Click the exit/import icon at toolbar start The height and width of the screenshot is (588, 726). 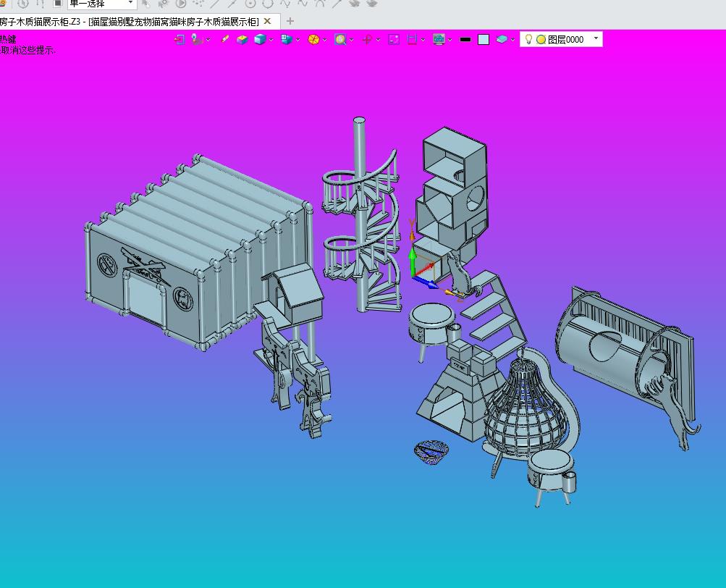(x=180, y=39)
